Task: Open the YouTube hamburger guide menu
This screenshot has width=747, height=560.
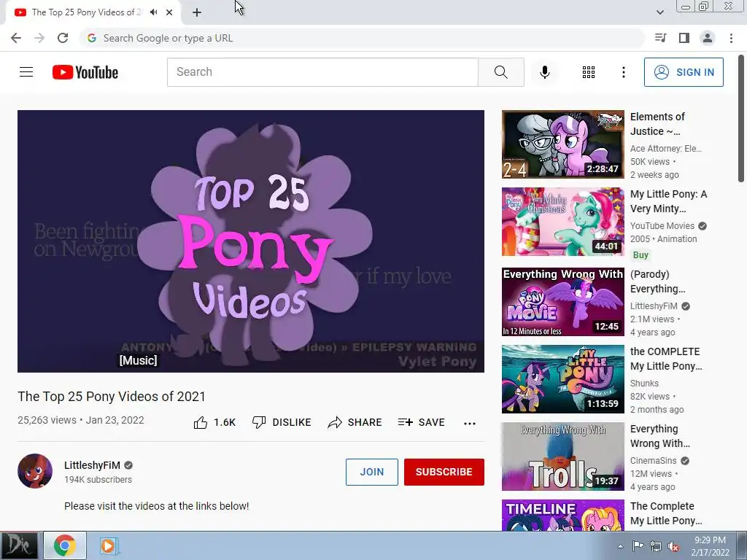Action: (26, 72)
